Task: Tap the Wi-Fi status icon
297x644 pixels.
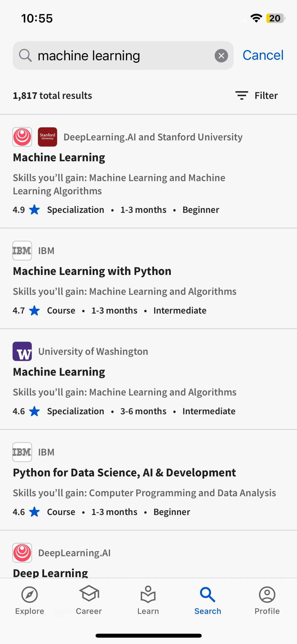Action: [256, 18]
